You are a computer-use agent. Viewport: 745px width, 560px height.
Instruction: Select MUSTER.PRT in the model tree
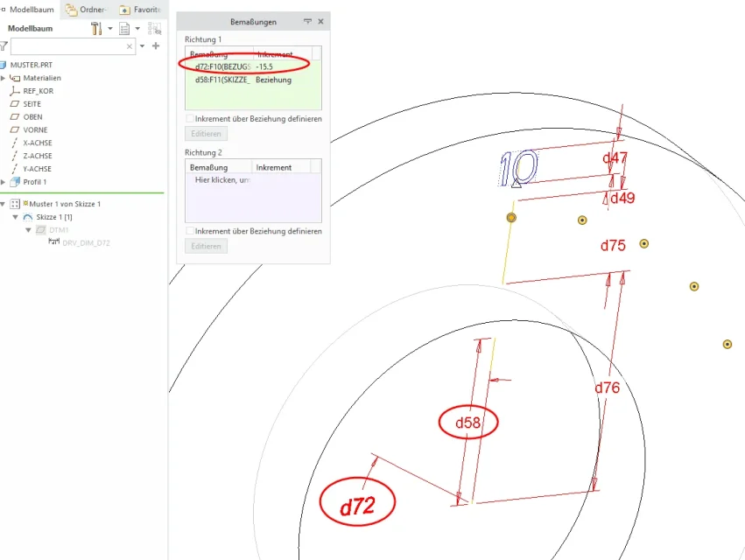click(32, 65)
